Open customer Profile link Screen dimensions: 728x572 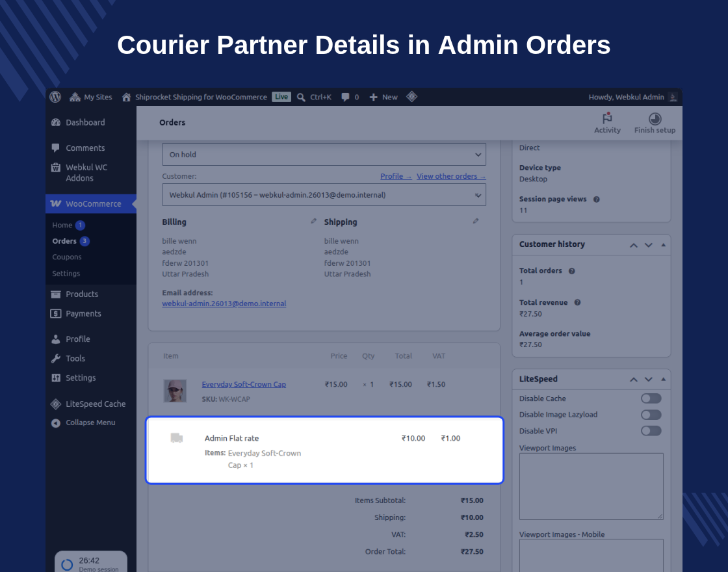(396, 176)
